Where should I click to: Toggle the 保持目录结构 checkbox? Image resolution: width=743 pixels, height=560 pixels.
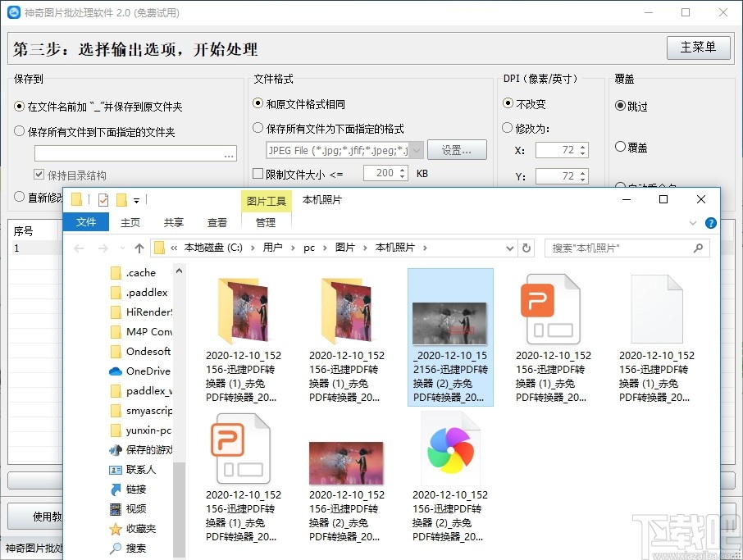pos(38,172)
